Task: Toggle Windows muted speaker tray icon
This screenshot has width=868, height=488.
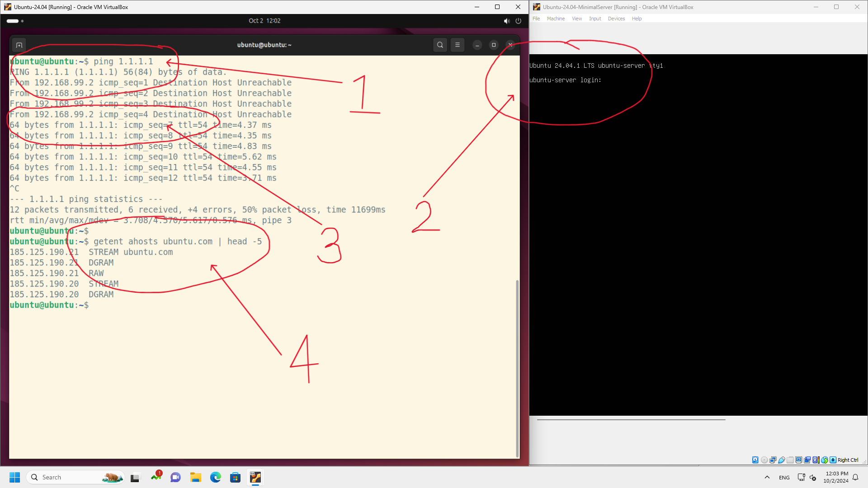Action: click(x=813, y=477)
